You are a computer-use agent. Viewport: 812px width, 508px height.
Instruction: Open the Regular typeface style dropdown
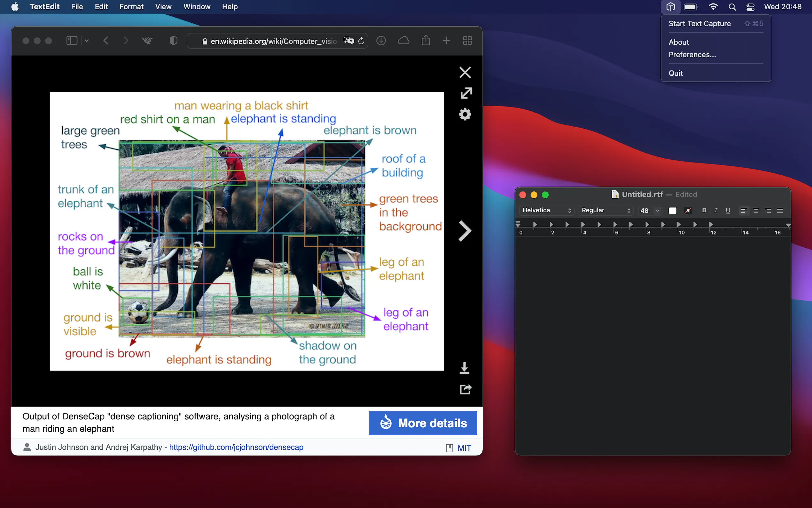(605, 210)
